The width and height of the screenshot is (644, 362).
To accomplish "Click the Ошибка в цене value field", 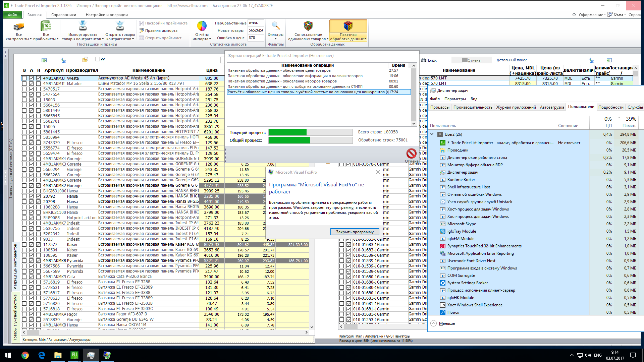I will pyautogui.click(x=256, y=38).
